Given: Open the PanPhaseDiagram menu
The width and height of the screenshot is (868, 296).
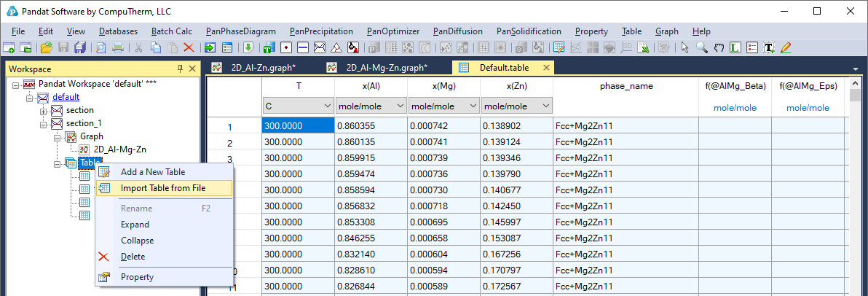Looking at the screenshot, I should coord(240,31).
